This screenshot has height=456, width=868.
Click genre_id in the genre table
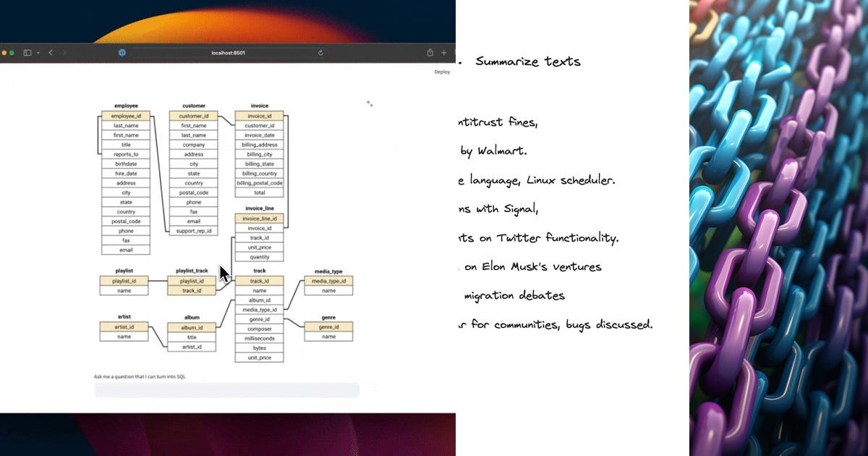[328, 327]
